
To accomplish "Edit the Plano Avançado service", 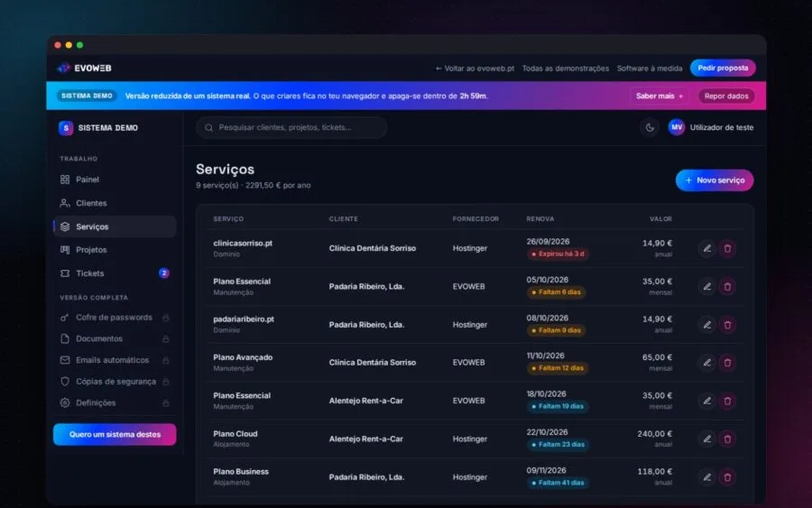I will tap(706, 363).
